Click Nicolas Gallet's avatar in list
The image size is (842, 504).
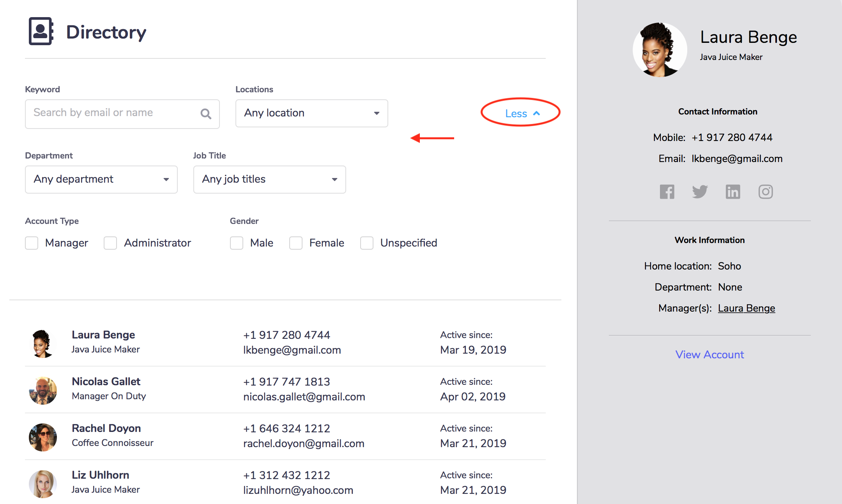click(x=43, y=390)
